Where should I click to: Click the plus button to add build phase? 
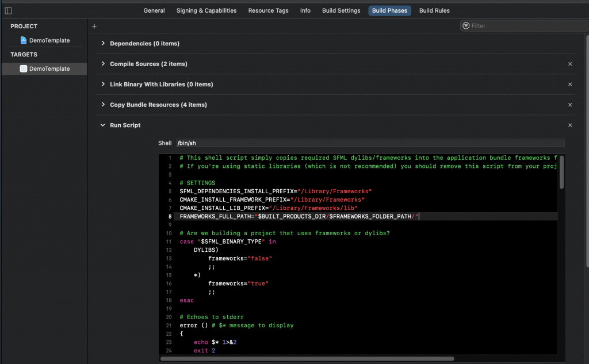94,26
